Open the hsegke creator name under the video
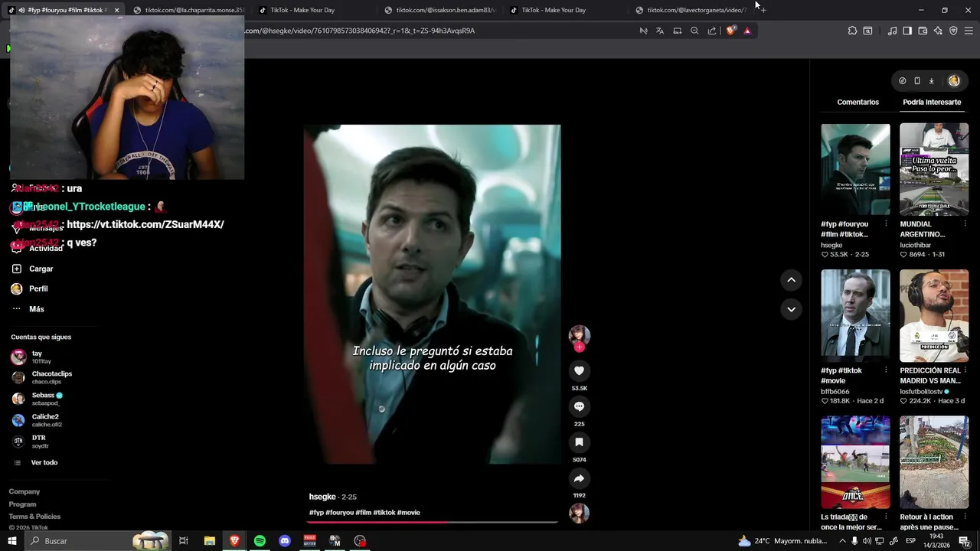The height and width of the screenshot is (551, 980). tap(322, 497)
